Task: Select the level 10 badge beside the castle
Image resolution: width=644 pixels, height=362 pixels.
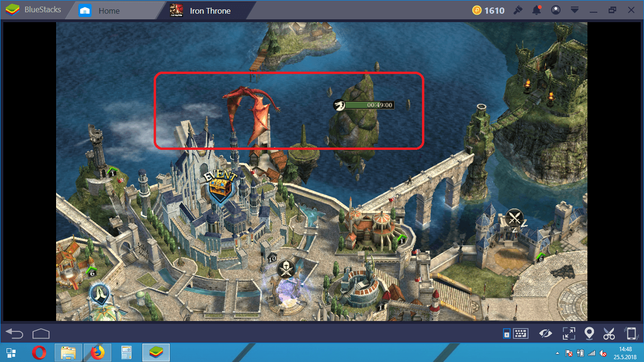Action: click(272, 259)
